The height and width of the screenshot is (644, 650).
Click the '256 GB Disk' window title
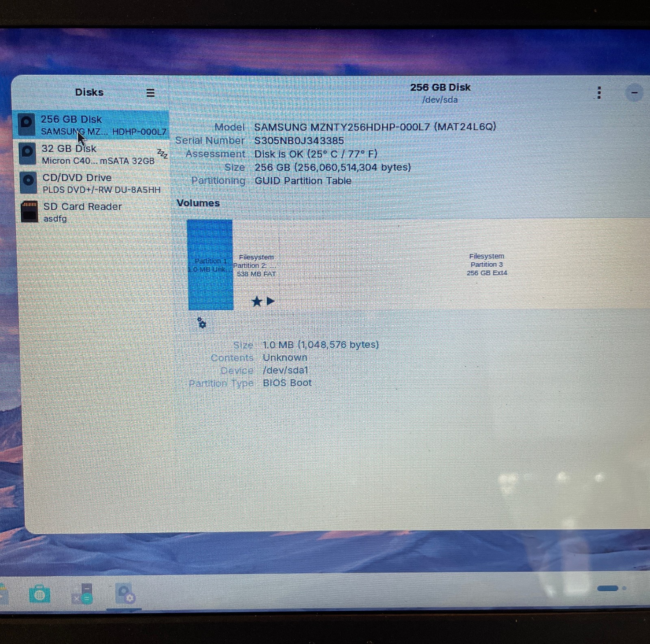[x=440, y=87]
